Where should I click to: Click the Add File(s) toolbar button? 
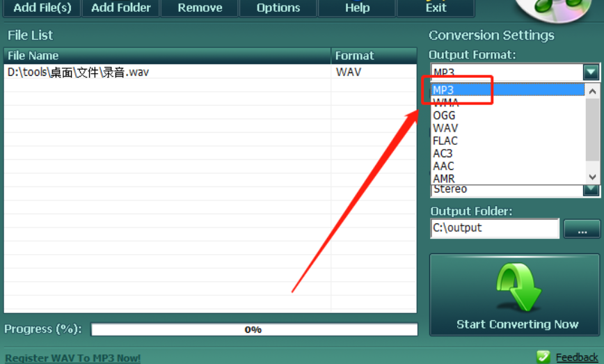[42, 8]
